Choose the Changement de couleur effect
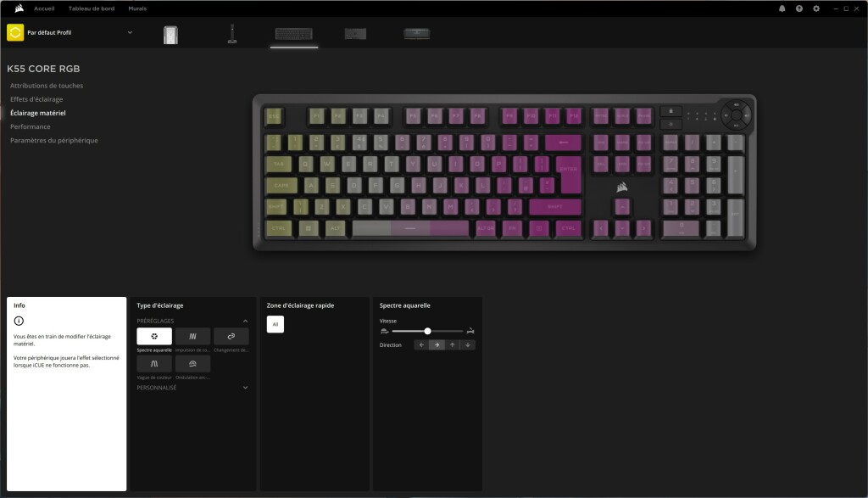This screenshot has height=498, width=868. click(x=231, y=336)
